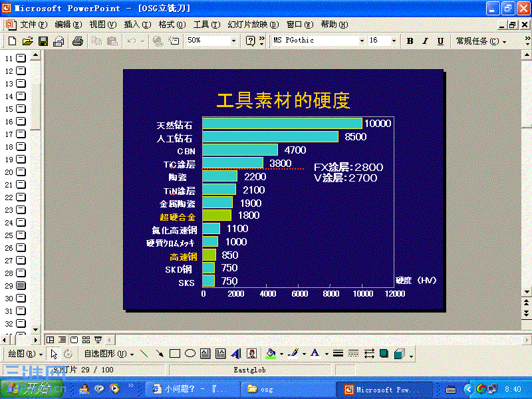Select the Line drawing tool
Viewport: 532px width, 399px height.
(x=144, y=354)
